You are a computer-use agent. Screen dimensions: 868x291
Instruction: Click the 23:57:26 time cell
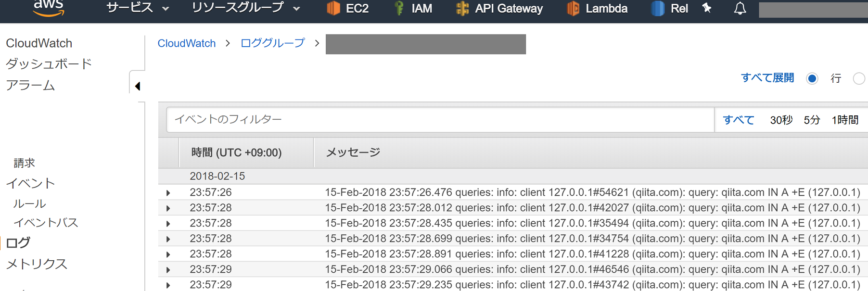(211, 192)
